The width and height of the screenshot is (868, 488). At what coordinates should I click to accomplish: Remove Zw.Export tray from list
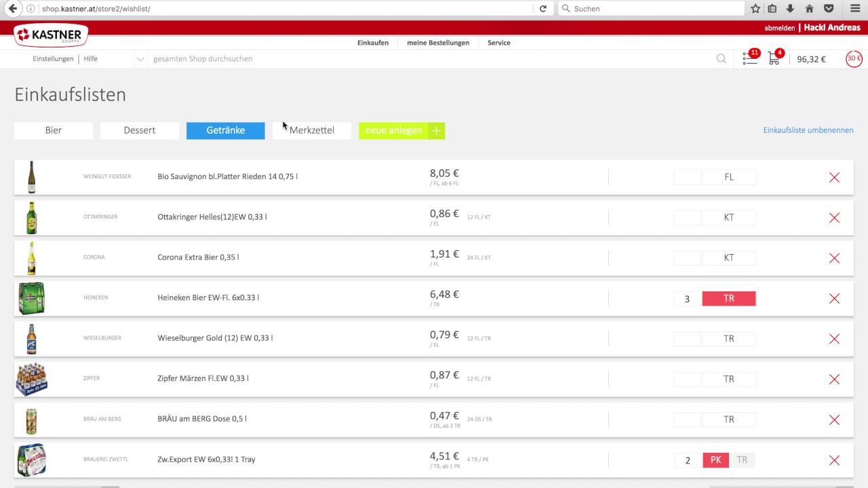tap(834, 460)
